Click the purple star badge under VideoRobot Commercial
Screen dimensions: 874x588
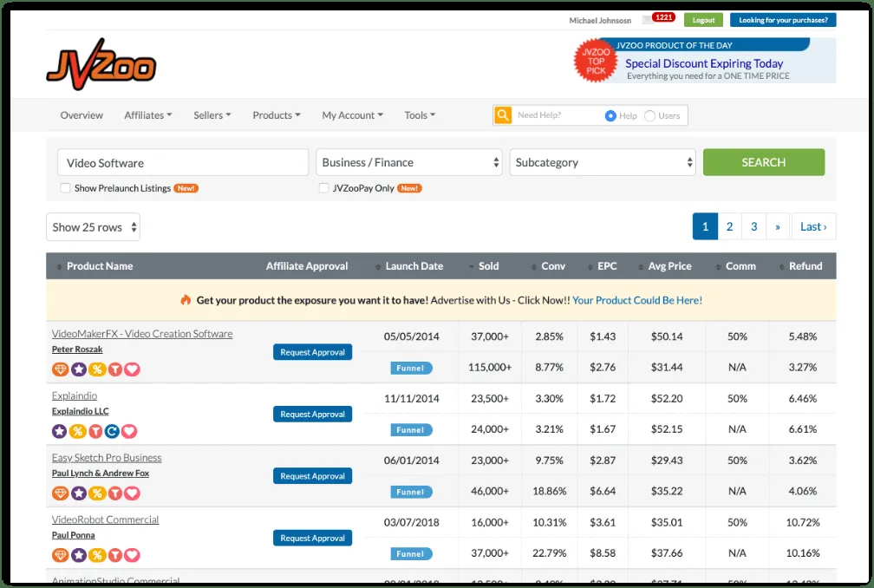coord(79,555)
